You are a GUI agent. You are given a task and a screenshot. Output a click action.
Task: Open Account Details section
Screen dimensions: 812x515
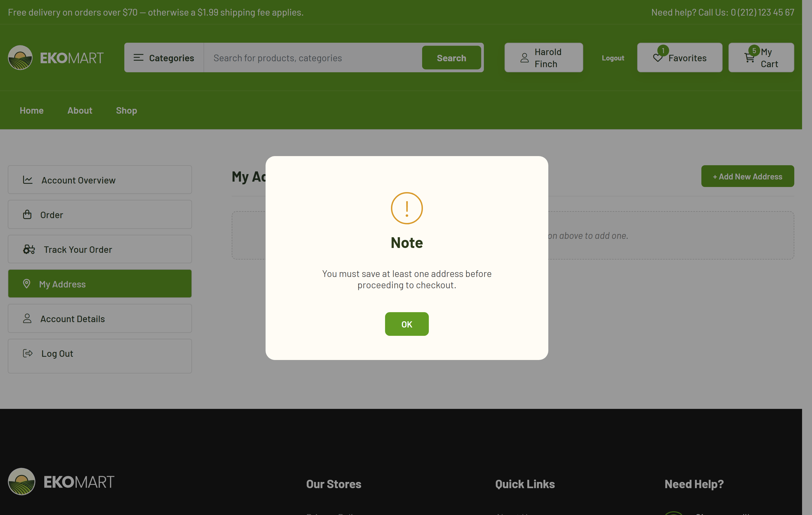pos(100,319)
